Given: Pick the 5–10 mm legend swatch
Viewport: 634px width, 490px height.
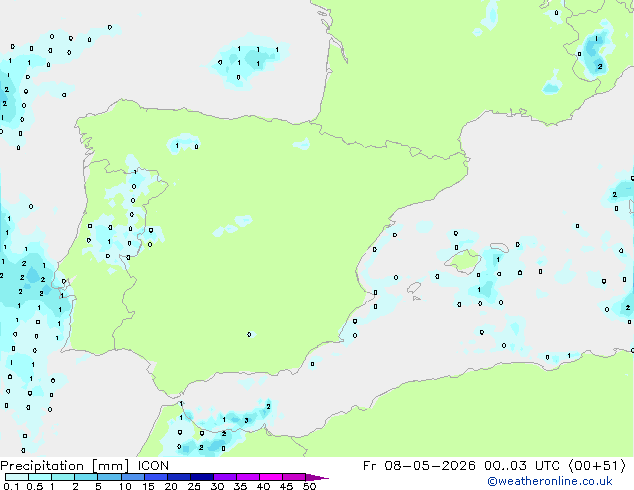Looking at the screenshot, I should [x=109, y=477].
